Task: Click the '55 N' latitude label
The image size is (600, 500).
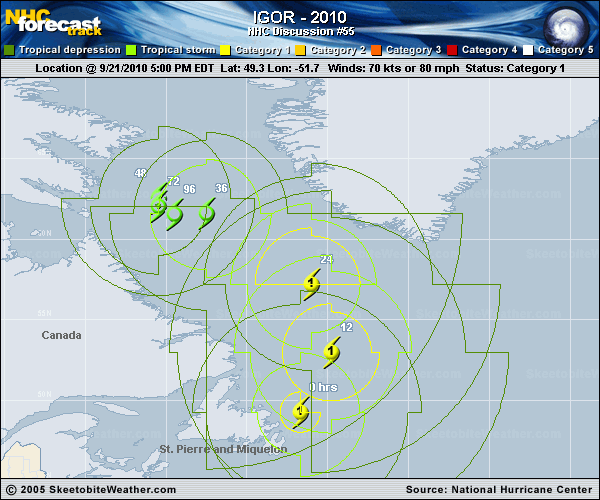Action: [x=44, y=313]
